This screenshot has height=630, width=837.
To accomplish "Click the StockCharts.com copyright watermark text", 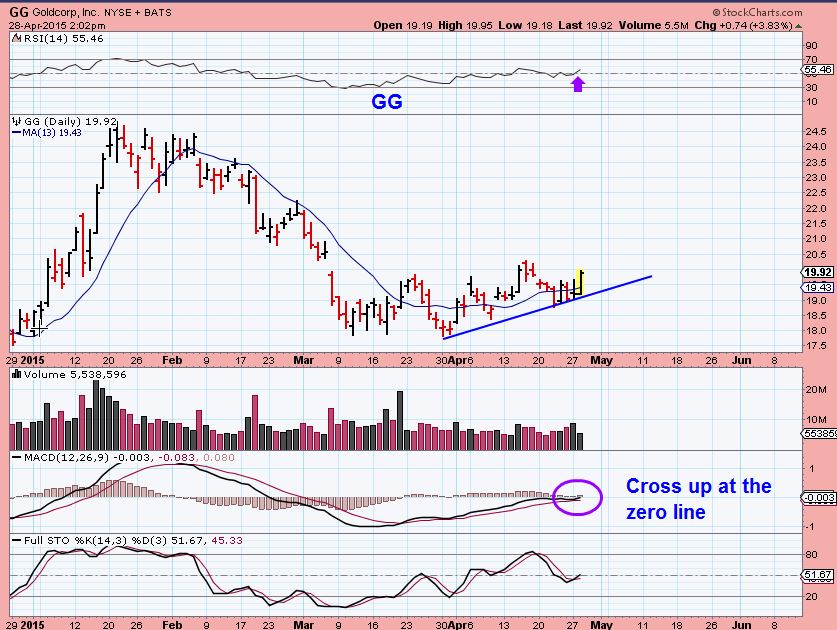I will (757, 12).
